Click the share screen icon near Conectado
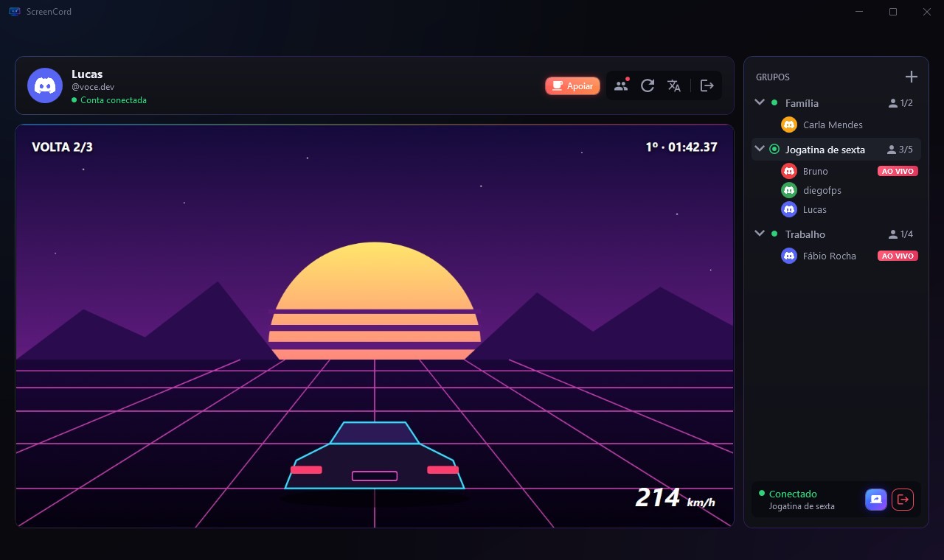The height and width of the screenshot is (560, 944). tap(876, 500)
